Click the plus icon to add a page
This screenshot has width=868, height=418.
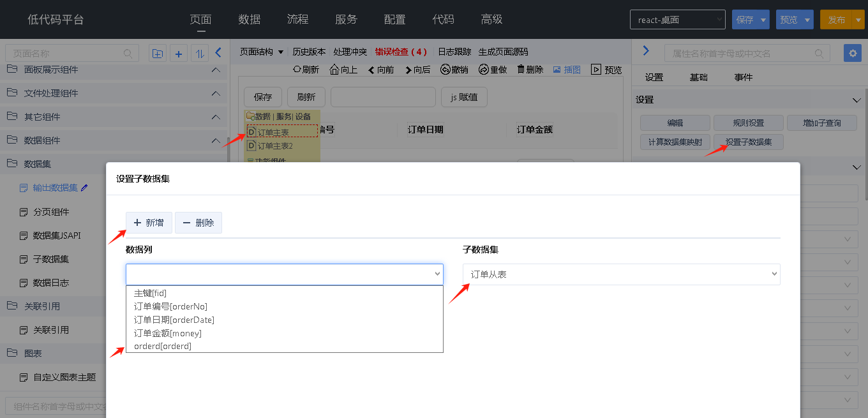point(179,54)
